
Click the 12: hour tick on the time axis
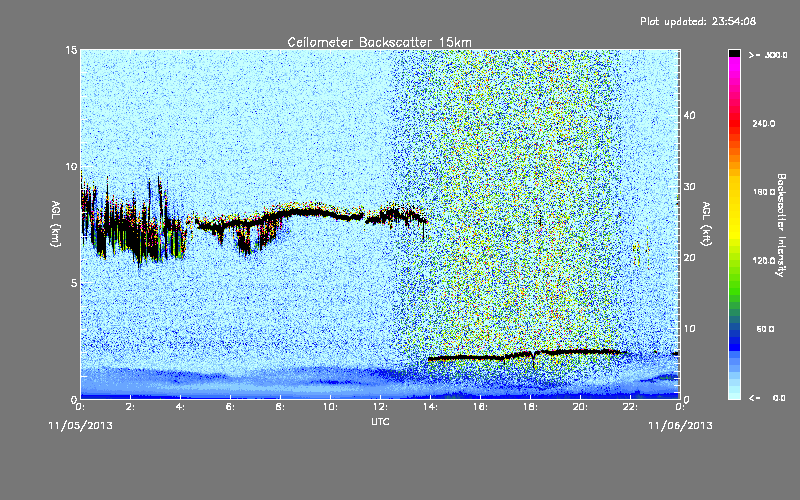pyautogui.click(x=381, y=407)
